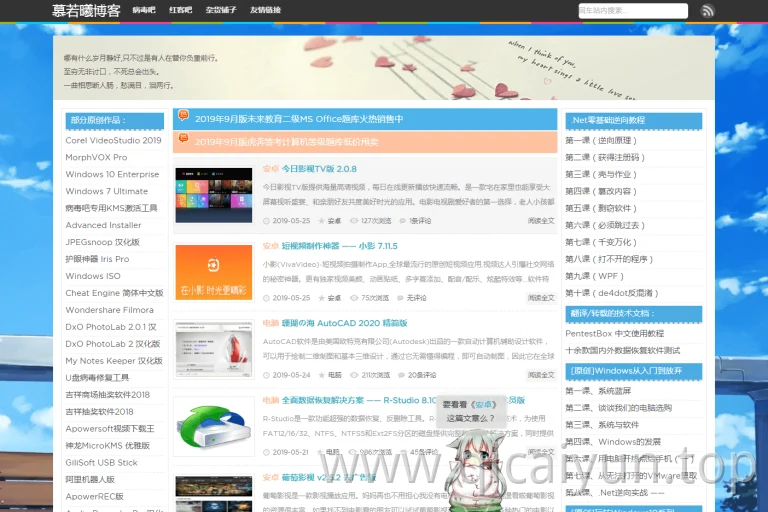Open the AutoCAD 2020 post thumbnail
Viewport: 768px width, 512px height.
pos(214,349)
